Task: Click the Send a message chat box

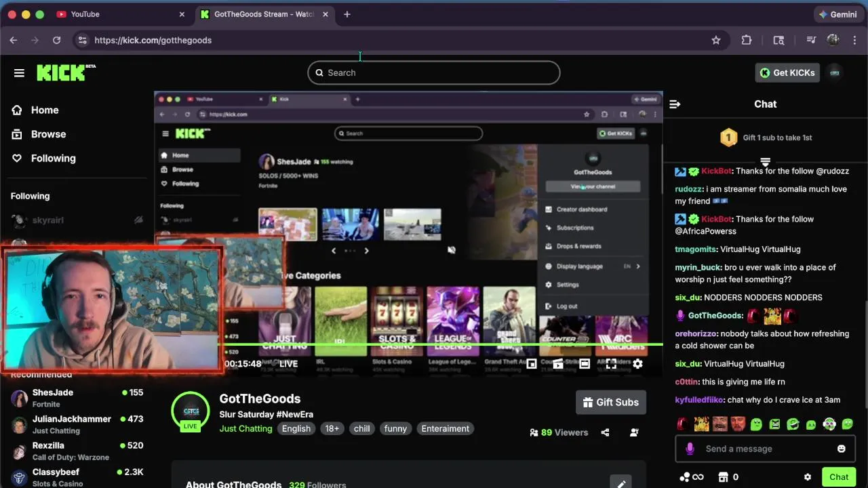Action: (765, 449)
